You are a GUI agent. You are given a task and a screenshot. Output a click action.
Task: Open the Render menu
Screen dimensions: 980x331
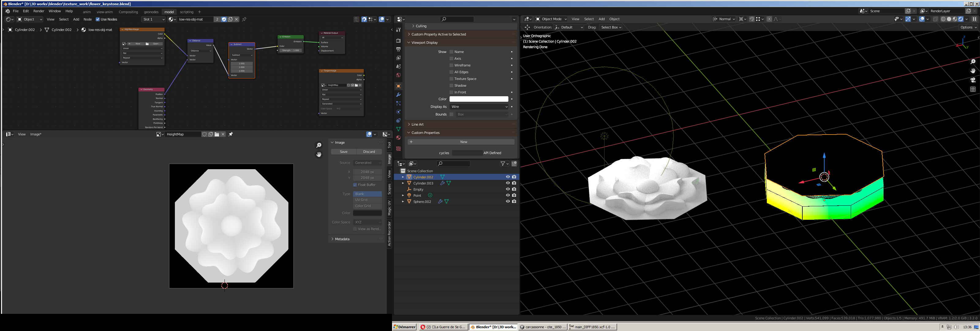(x=39, y=11)
